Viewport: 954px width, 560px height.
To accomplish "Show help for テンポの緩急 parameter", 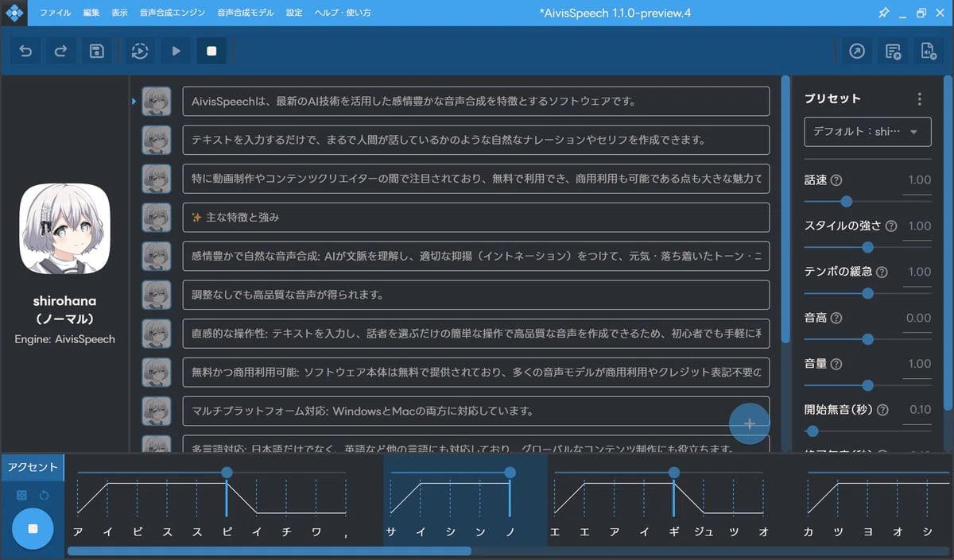I will [883, 272].
